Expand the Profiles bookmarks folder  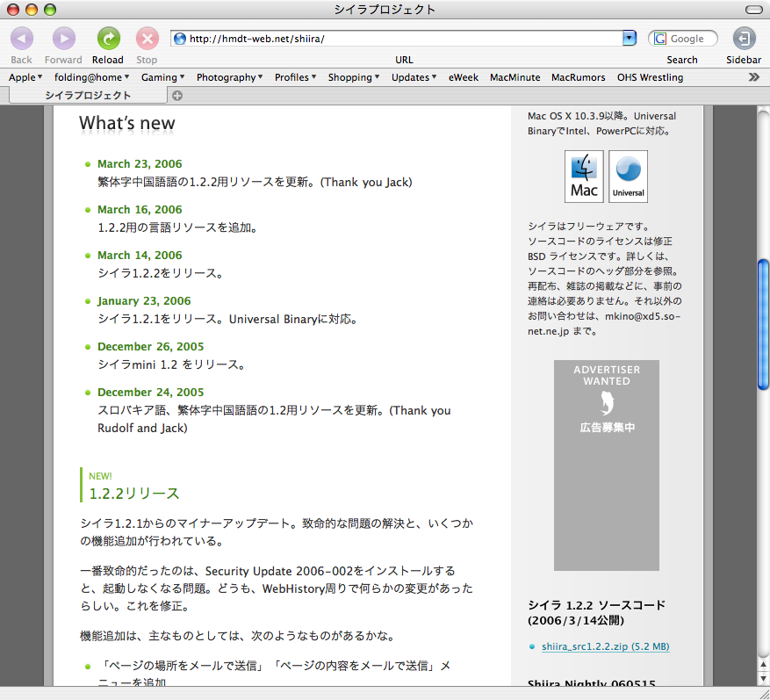[296, 77]
